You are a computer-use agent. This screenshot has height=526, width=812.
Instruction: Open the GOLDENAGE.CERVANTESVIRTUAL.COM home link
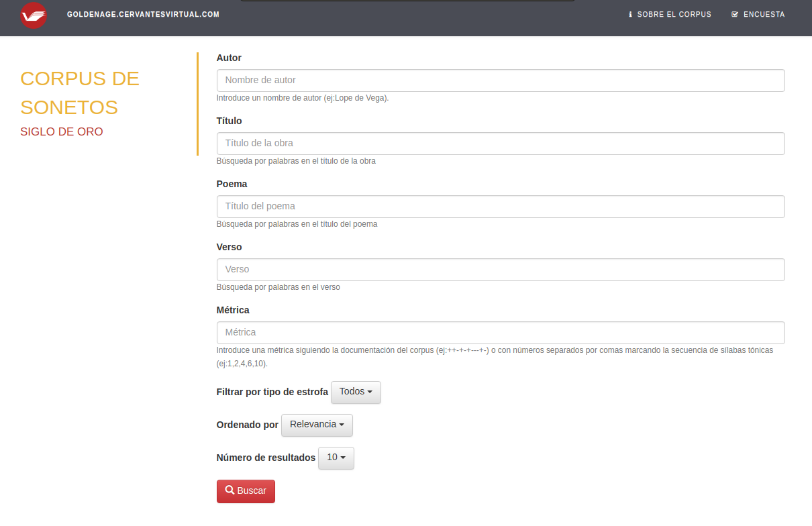(143, 14)
